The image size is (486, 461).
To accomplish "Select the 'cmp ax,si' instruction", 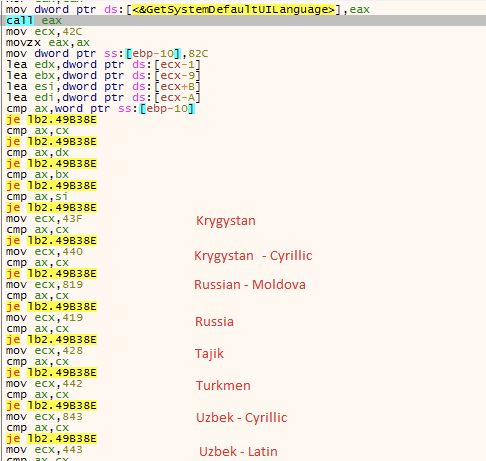I will pos(37,197).
